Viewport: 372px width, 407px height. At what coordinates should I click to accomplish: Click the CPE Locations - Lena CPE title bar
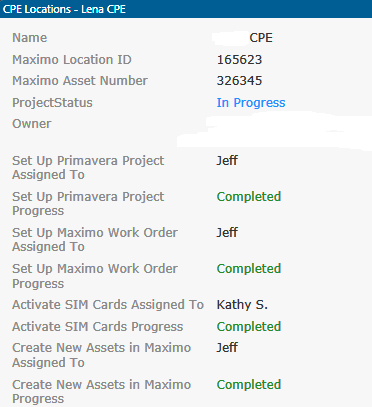pyautogui.click(x=186, y=9)
